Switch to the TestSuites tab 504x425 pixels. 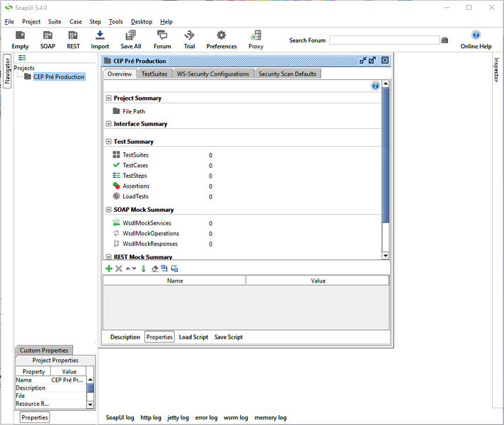tap(154, 74)
